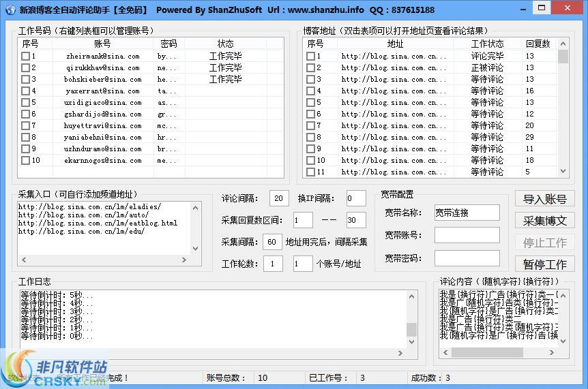Click account yaniabehni@sina.com
This screenshot has height=389, width=588.
coord(103,138)
